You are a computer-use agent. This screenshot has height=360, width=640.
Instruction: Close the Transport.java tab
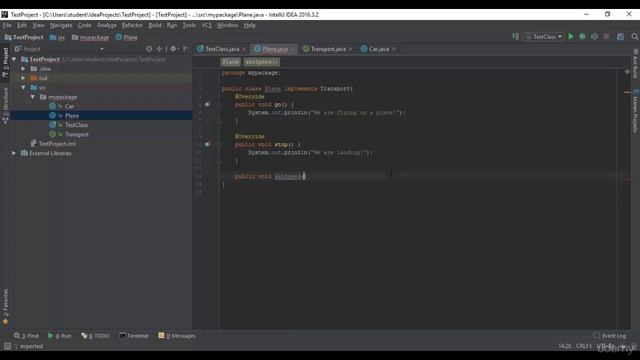[x=351, y=49]
